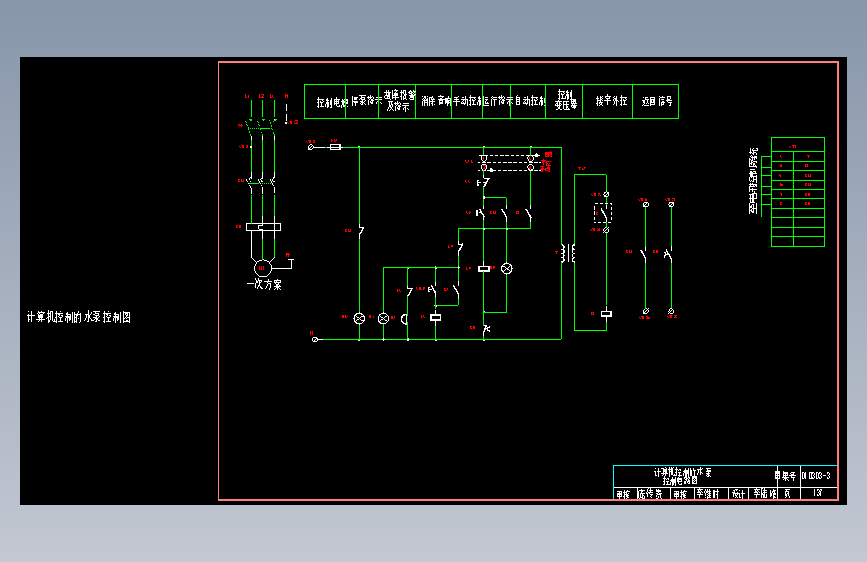This screenshot has height=562, width=867.
Task: Select the run indicator lamp next to contactor coil
Action: [506, 269]
